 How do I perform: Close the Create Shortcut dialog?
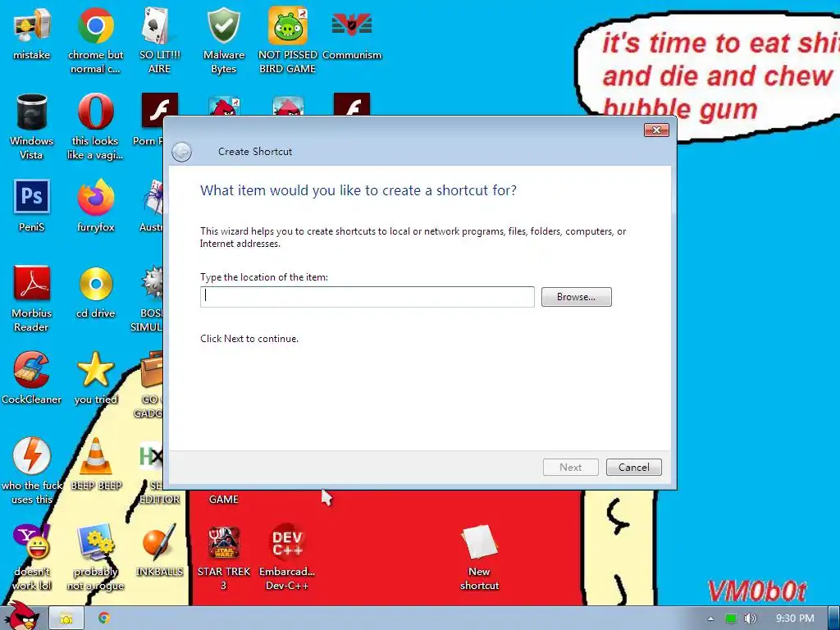click(x=656, y=130)
